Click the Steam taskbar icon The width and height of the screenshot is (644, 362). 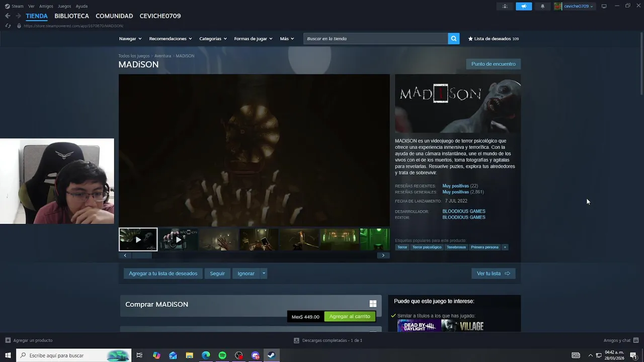pos(271,355)
